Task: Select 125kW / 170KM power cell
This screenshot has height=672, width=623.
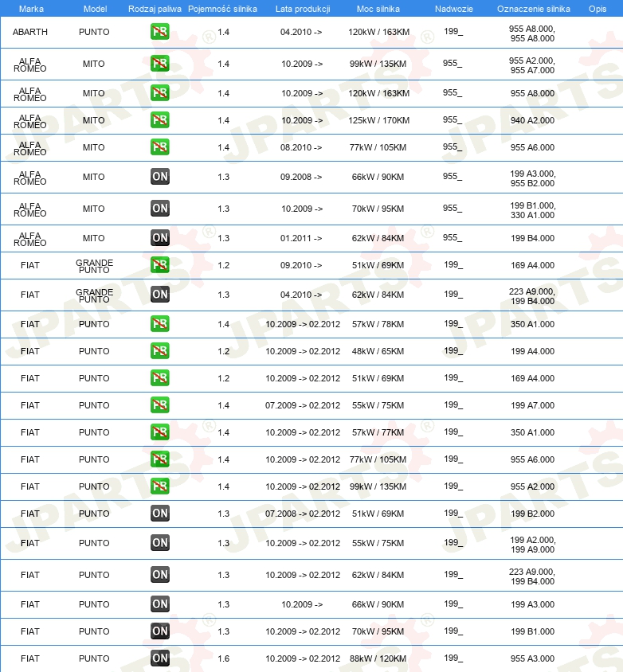Action: click(378, 120)
